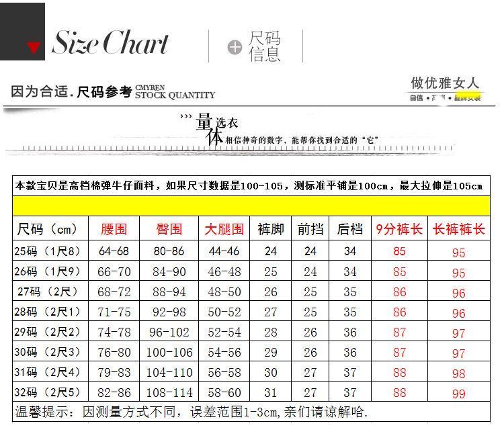This screenshot has height=448, width=504.
Task: Click hip value 96-102
Action: click(169, 332)
